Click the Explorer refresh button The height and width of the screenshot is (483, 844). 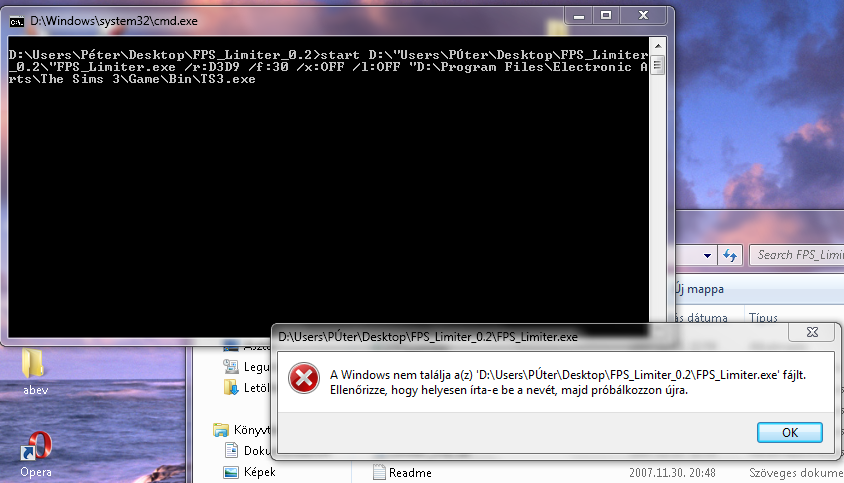(x=730, y=255)
